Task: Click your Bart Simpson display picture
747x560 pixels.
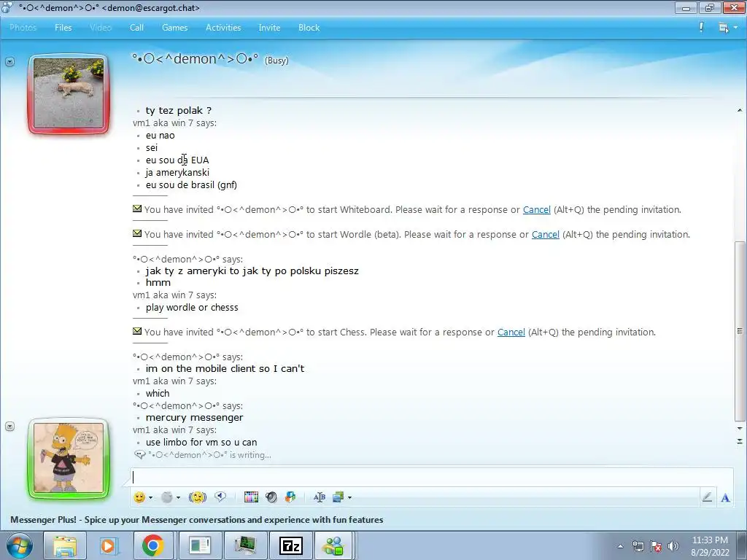Action: coord(69,458)
